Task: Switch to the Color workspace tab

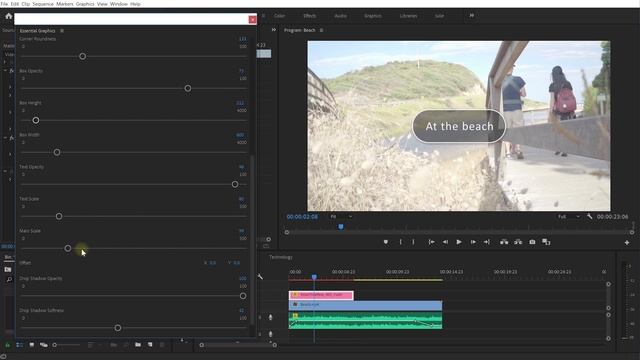Action: (280, 16)
